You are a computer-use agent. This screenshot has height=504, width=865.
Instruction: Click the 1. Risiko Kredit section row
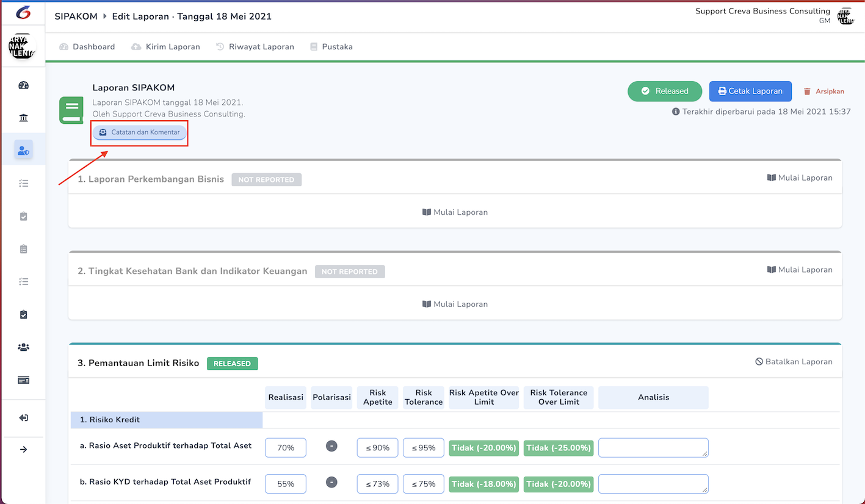(167, 420)
